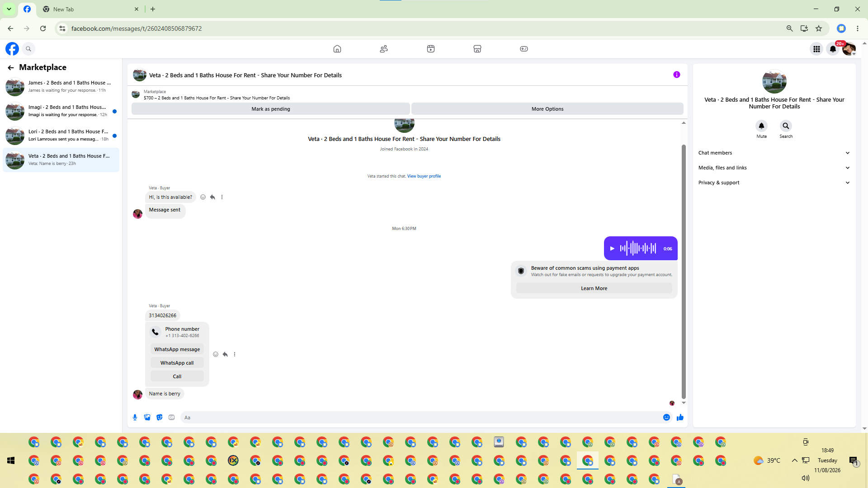Screen dimensions: 868x488
Task: Bookmark this page with star icon
Action: 819,28
